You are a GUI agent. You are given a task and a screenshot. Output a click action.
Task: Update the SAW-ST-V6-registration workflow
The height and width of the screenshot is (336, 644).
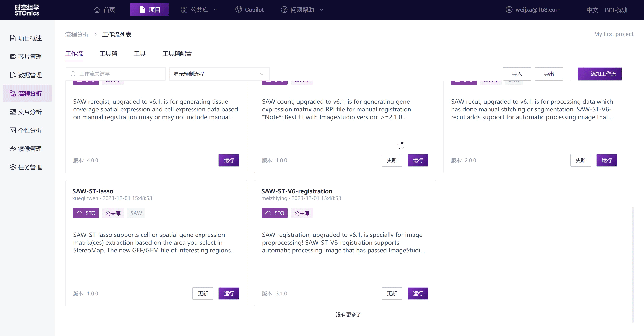tap(392, 293)
